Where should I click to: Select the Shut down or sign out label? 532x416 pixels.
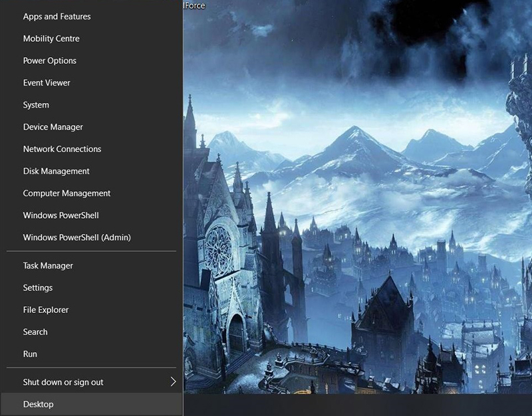63,382
